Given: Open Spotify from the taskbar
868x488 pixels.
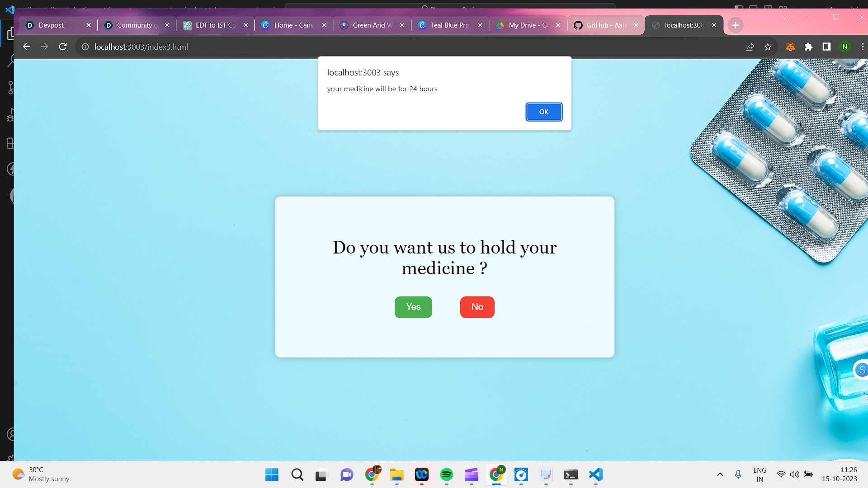Looking at the screenshot, I should 446,474.
